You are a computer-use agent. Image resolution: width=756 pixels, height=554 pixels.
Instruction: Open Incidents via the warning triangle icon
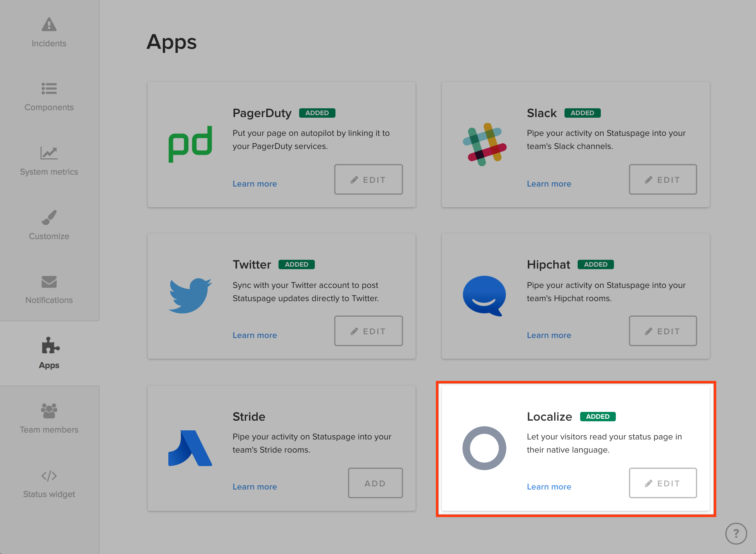point(49,24)
